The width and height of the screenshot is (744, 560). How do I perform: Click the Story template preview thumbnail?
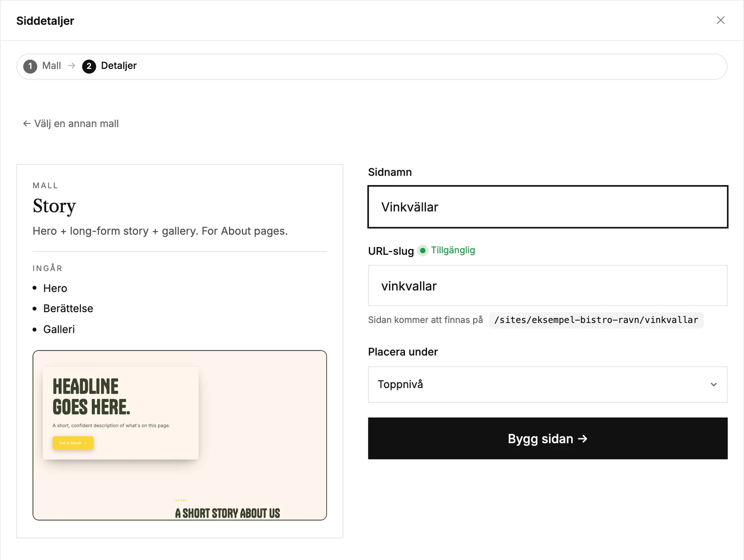pos(180,435)
